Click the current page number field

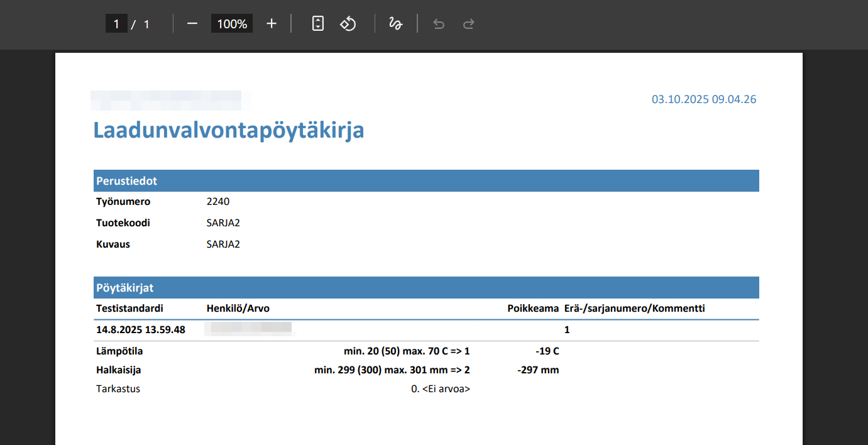click(116, 24)
